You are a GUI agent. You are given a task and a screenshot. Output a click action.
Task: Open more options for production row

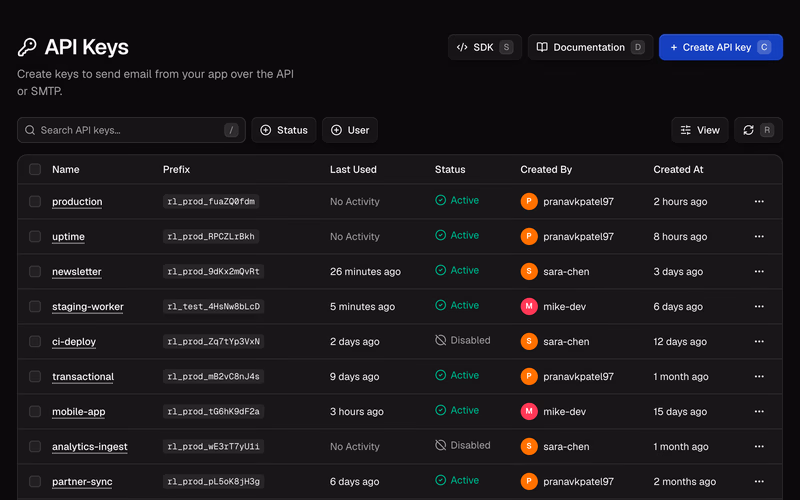point(759,202)
